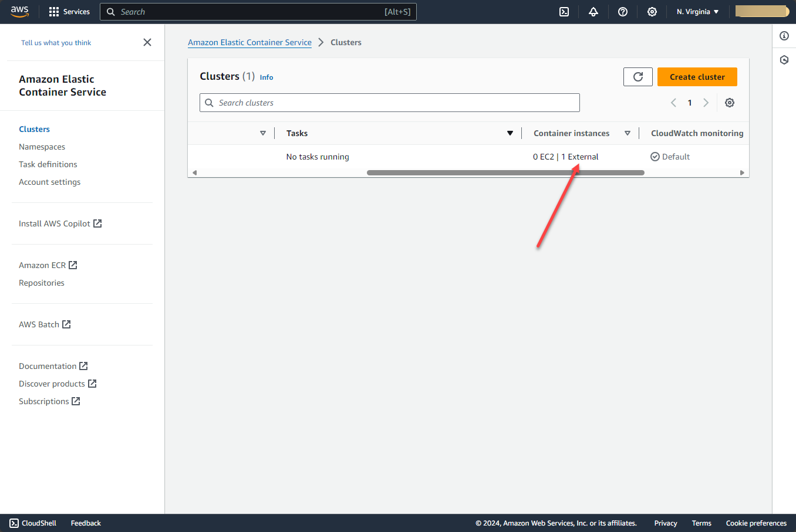This screenshot has height=532, width=796.
Task: Open the N. Virginia region dropdown
Action: tap(697, 12)
